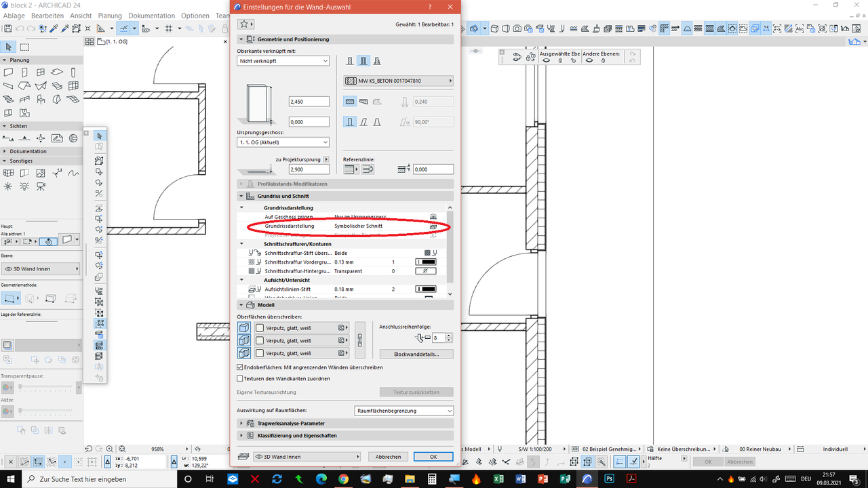Open the Ablage menu

click(14, 16)
